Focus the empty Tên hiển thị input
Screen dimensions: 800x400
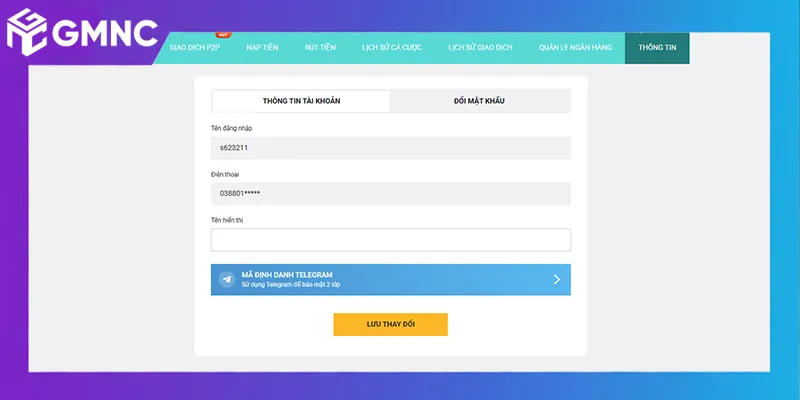[x=390, y=240]
